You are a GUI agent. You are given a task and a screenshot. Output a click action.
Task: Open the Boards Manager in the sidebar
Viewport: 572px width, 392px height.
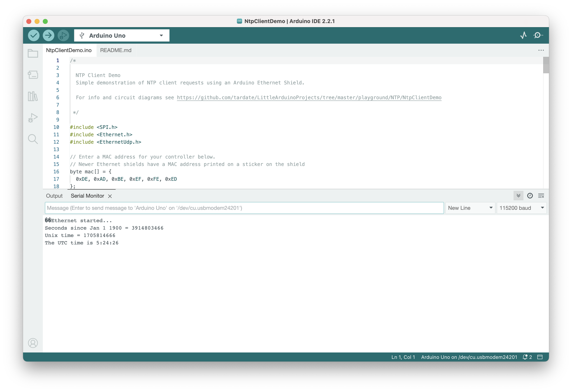point(33,75)
